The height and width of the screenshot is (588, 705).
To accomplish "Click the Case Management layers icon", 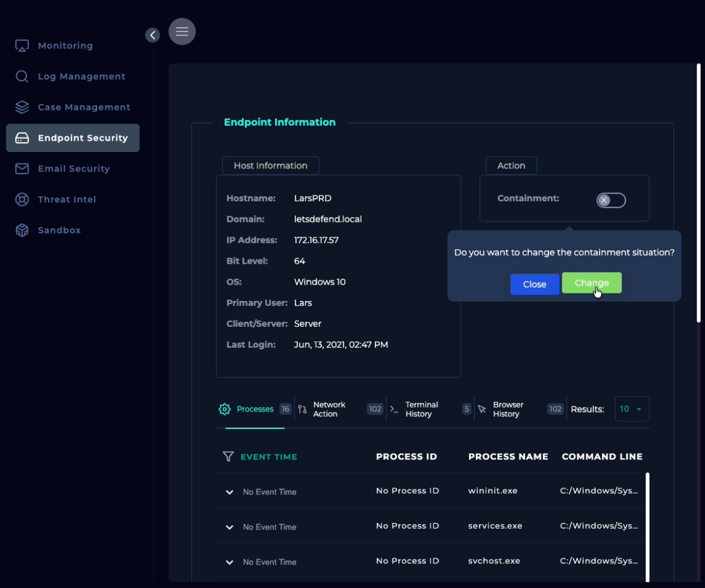I will 22,107.
